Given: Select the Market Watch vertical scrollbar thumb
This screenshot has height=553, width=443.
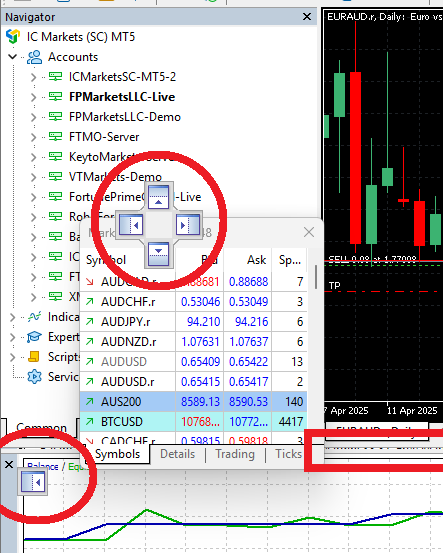Looking at the screenshot, I should coord(316,276).
